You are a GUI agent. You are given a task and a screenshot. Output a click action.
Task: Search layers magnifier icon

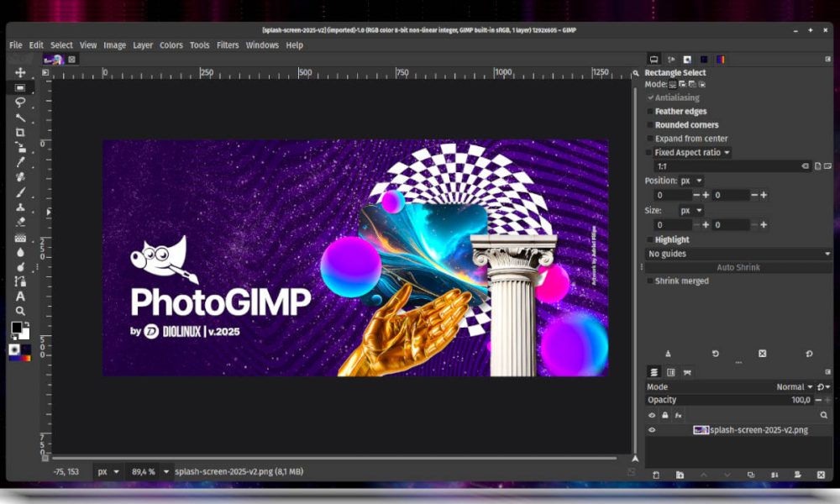click(x=824, y=415)
